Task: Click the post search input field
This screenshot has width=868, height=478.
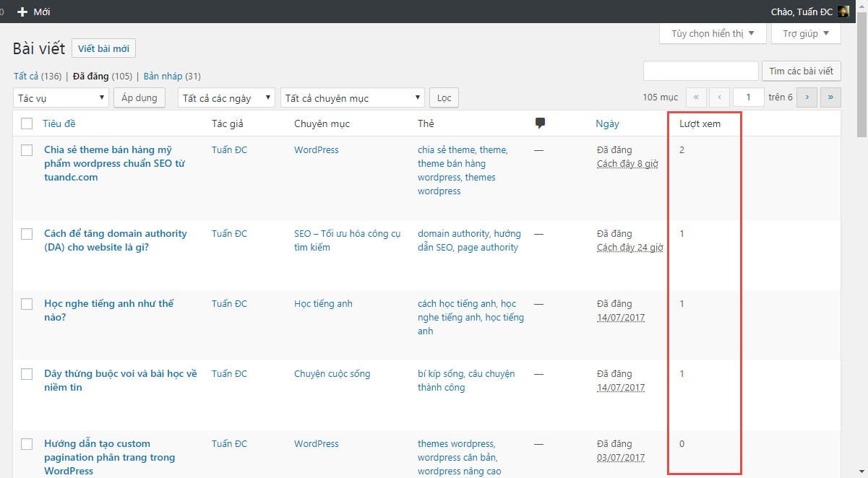Action: coord(700,71)
